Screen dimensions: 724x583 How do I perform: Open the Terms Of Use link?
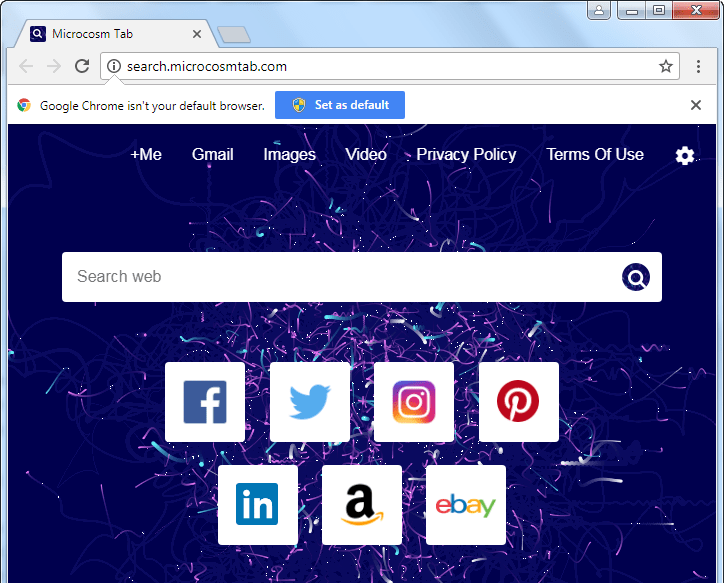[x=595, y=154]
